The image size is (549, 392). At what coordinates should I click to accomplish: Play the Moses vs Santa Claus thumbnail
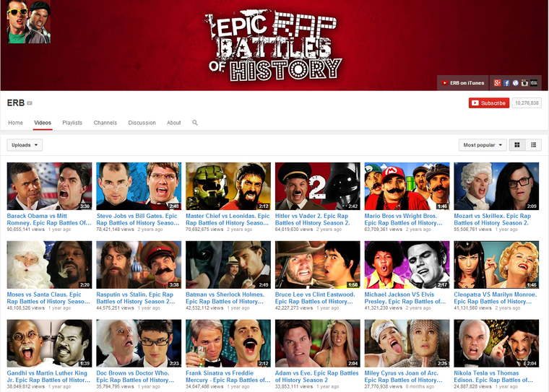49,265
